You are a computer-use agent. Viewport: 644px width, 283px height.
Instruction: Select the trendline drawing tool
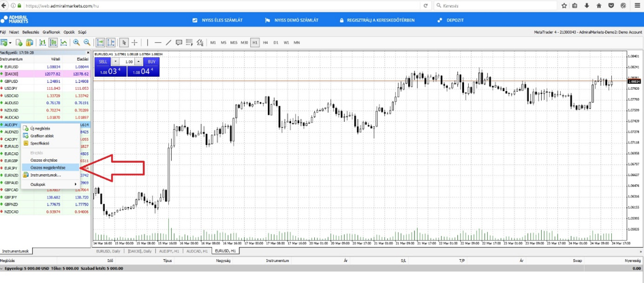pyautogui.click(x=168, y=43)
